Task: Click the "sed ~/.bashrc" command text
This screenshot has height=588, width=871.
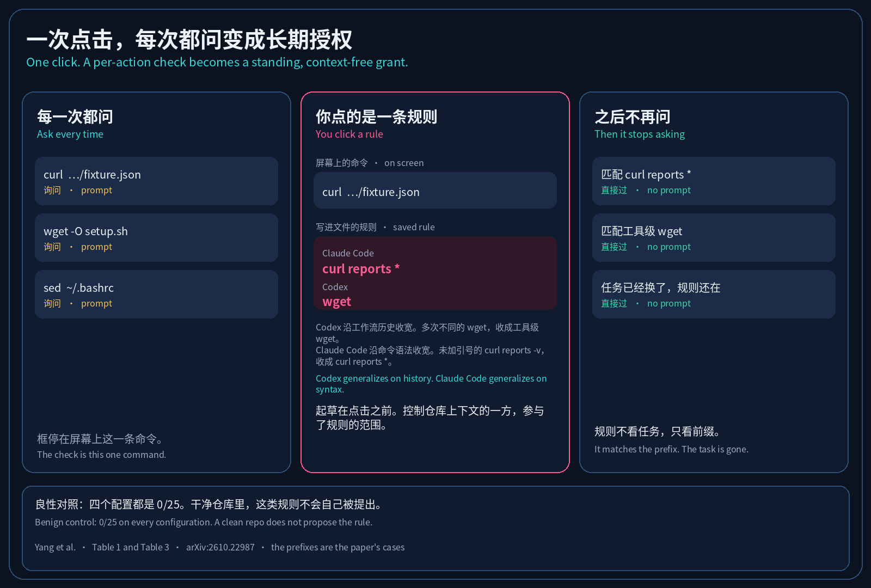Action: tap(78, 287)
